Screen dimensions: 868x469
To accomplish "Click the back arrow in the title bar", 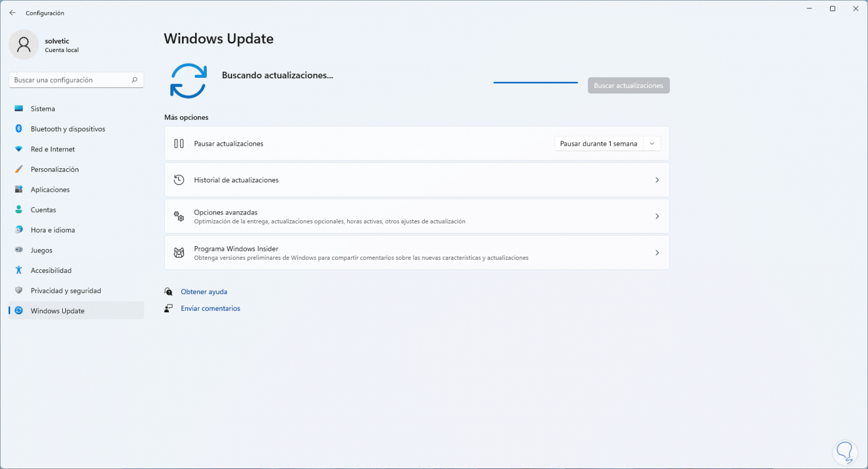I will tap(13, 13).
